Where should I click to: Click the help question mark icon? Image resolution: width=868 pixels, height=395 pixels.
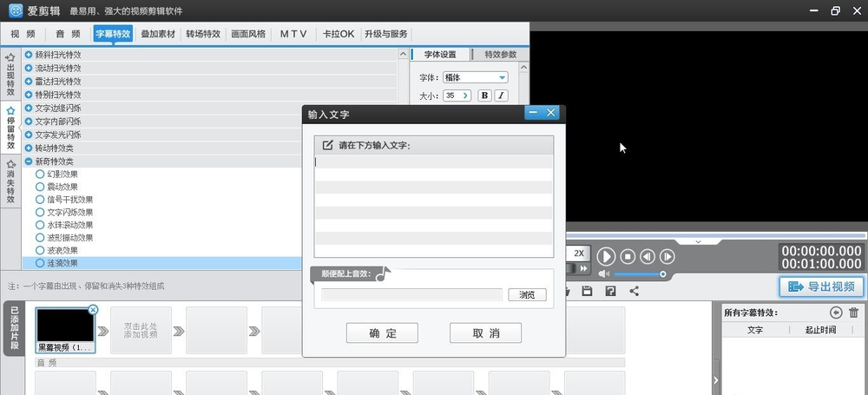click(610, 291)
